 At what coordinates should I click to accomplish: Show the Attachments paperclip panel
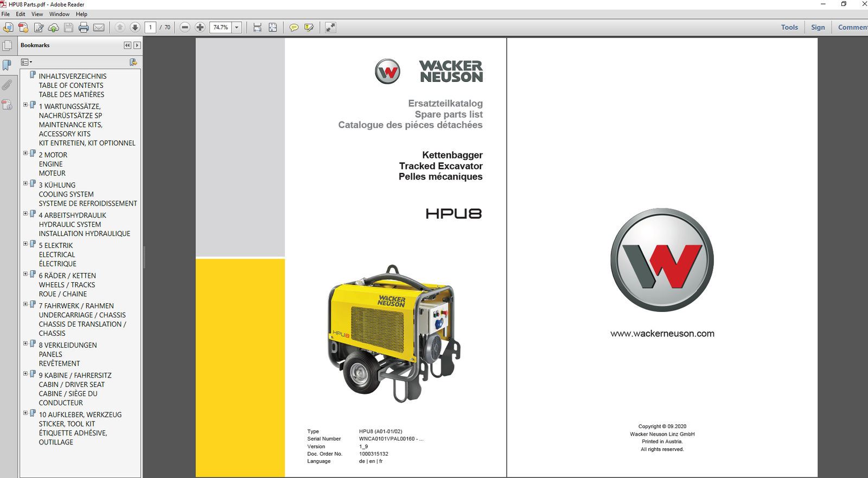7,85
